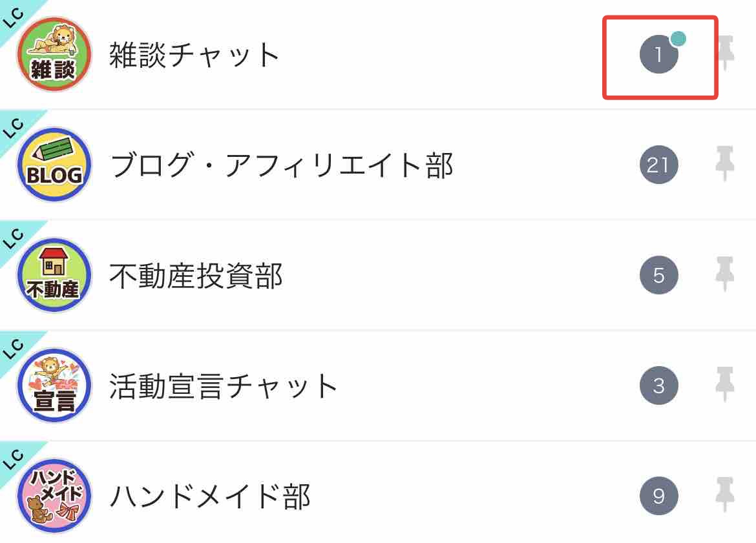This screenshot has width=756, height=543.
Task: Click the unread badge 1 with teal dot
Action: pyautogui.click(x=660, y=54)
